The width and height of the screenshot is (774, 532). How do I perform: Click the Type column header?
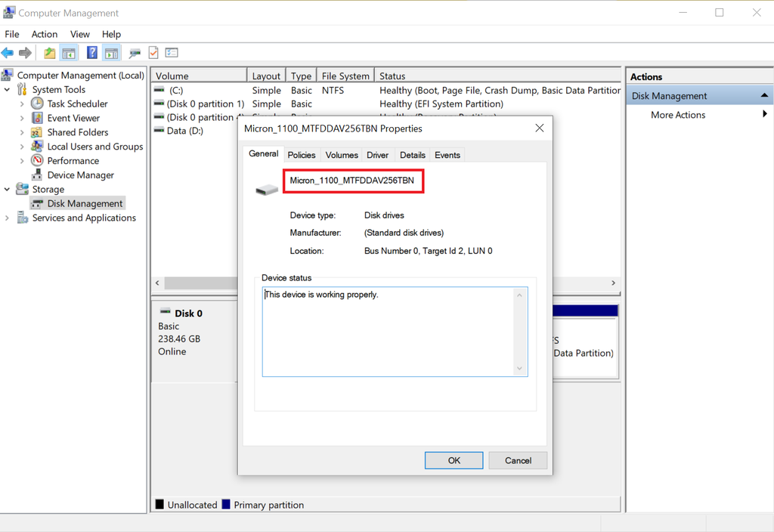tap(301, 76)
